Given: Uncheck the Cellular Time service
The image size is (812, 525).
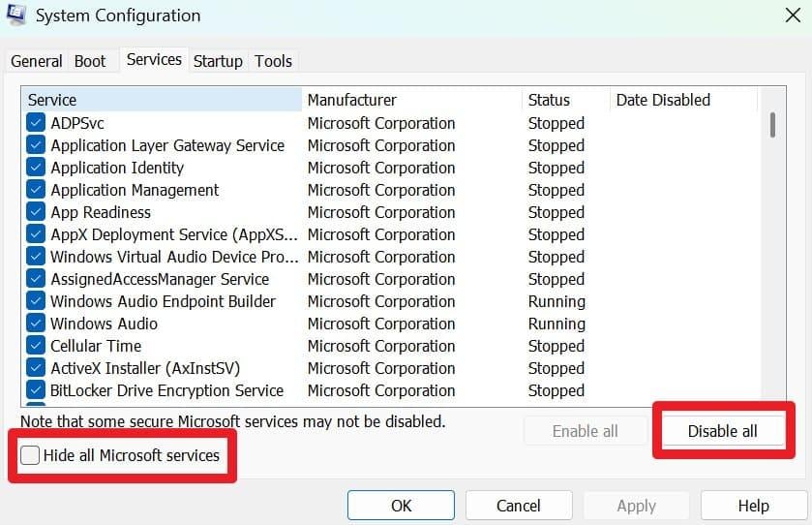Looking at the screenshot, I should coord(36,346).
